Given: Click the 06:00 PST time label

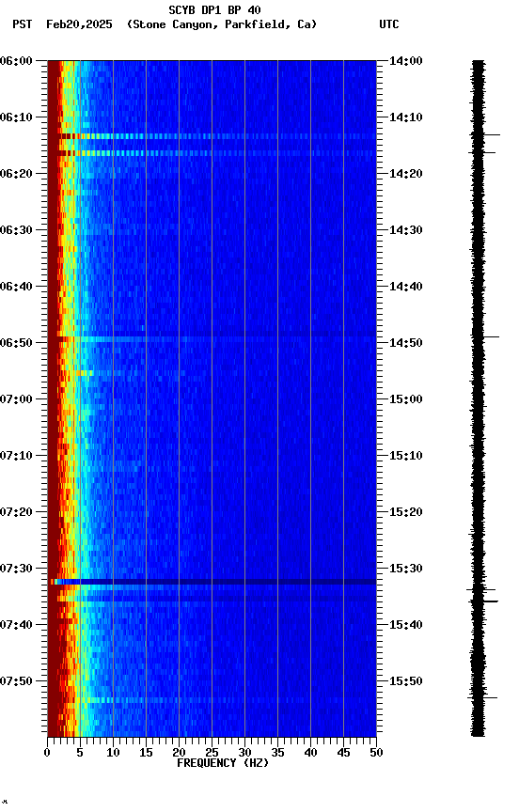Looking at the screenshot, I should 16,61.
